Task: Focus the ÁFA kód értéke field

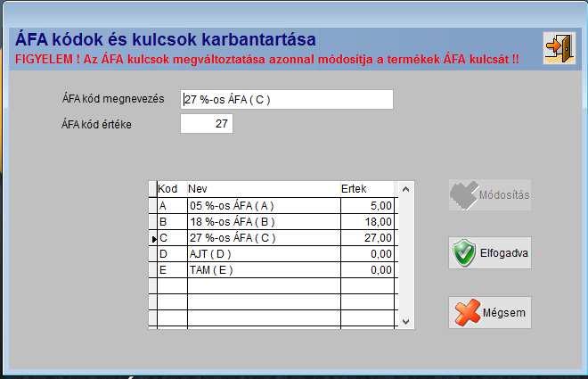Action: point(207,123)
